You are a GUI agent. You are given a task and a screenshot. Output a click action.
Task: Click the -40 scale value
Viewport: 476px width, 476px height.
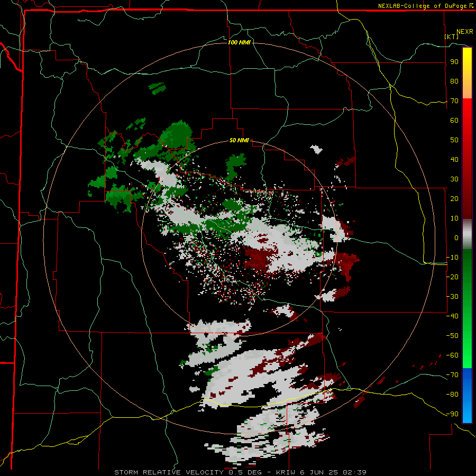coord(452,316)
